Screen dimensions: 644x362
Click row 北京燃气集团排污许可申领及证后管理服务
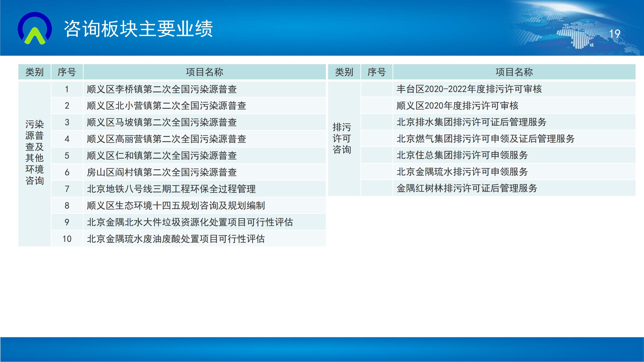tap(486, 139)
